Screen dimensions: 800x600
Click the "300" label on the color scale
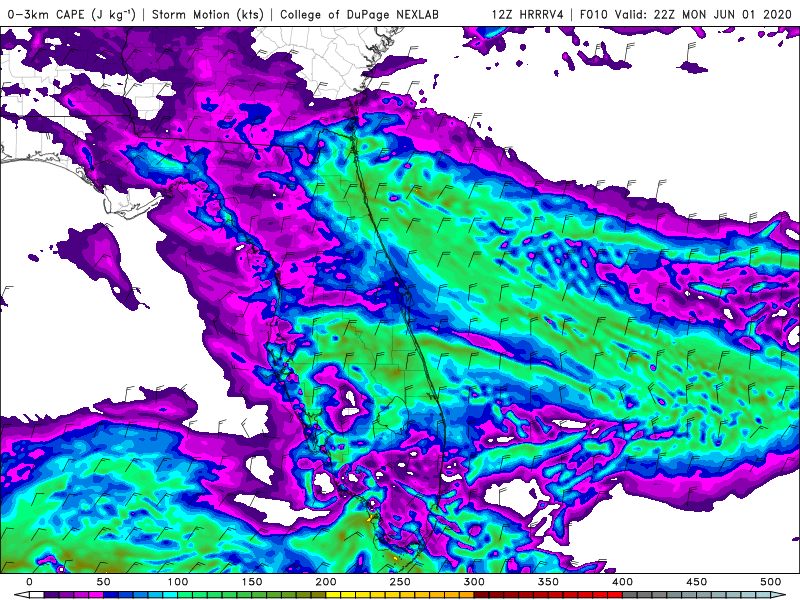pyautogui.click(x=474, y=582)
